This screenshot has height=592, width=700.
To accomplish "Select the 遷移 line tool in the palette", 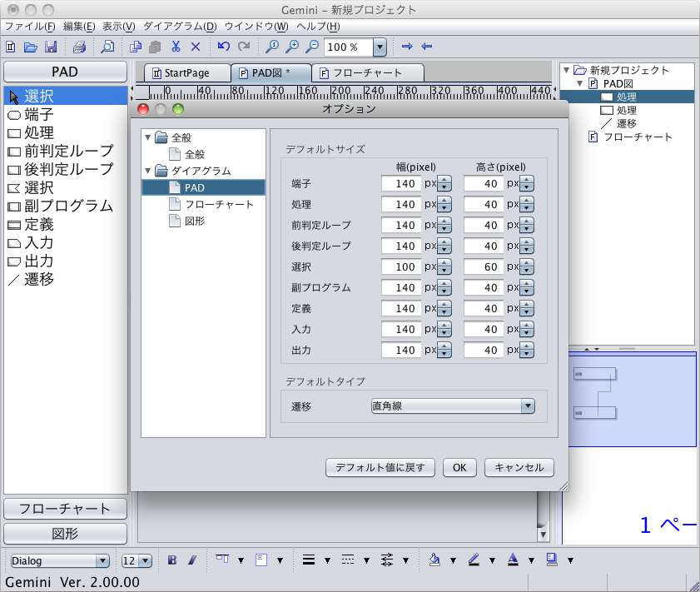I will pos(66,280).
